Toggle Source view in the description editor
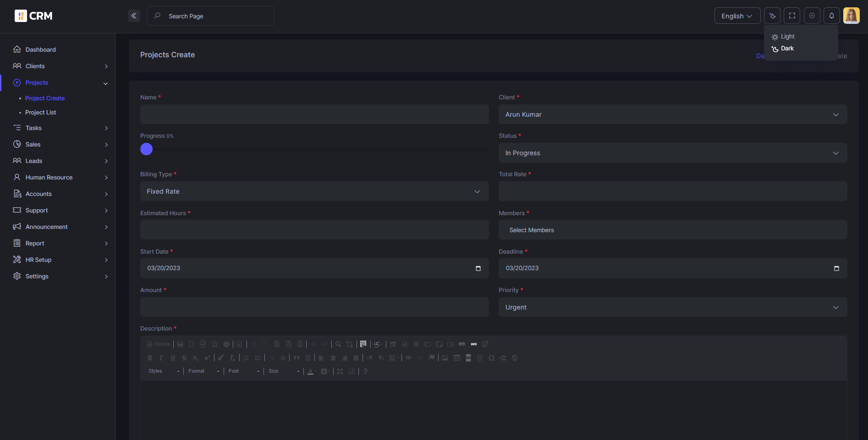The height and width of the screenshot is (440, 868). (159, 344)
